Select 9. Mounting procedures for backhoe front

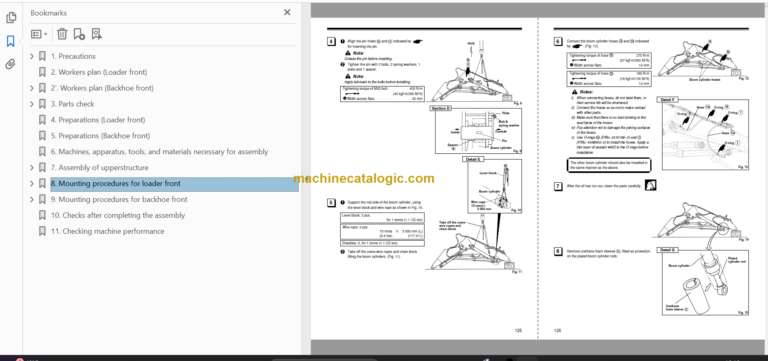119,199
